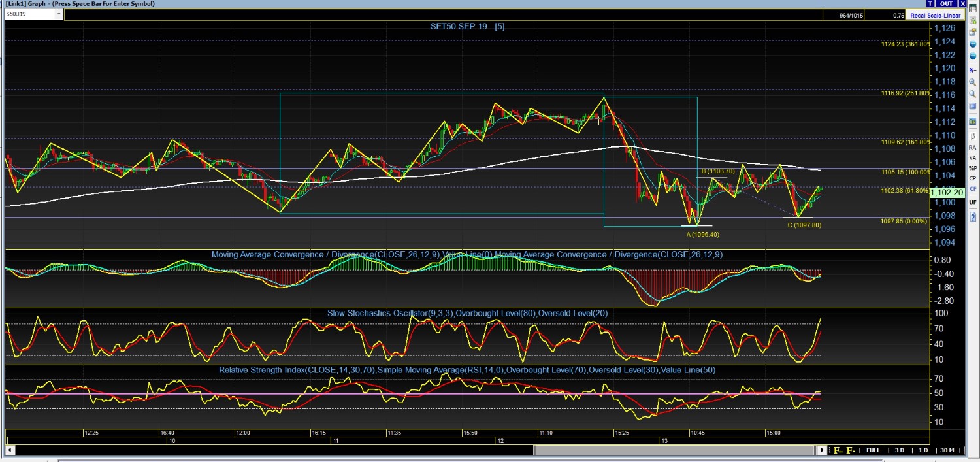The height and width of the screenshot is (462, 980).
Task: Click the C (1097.80) wave label
Action: (x=804, y=225)
